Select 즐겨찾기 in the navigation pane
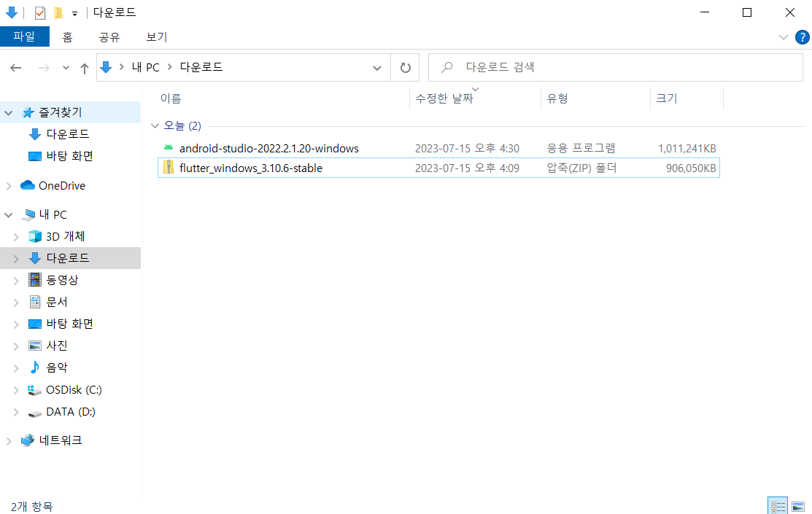812x514 pixels. 60,112
